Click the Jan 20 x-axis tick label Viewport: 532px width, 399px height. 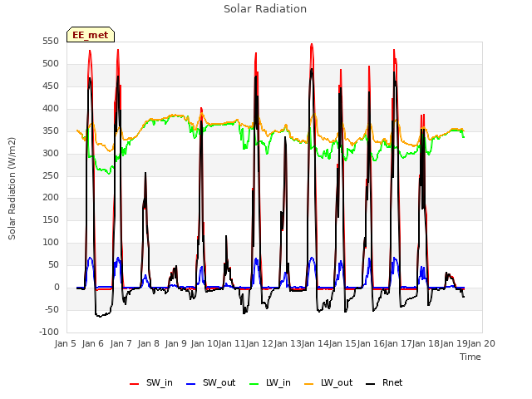482,343
